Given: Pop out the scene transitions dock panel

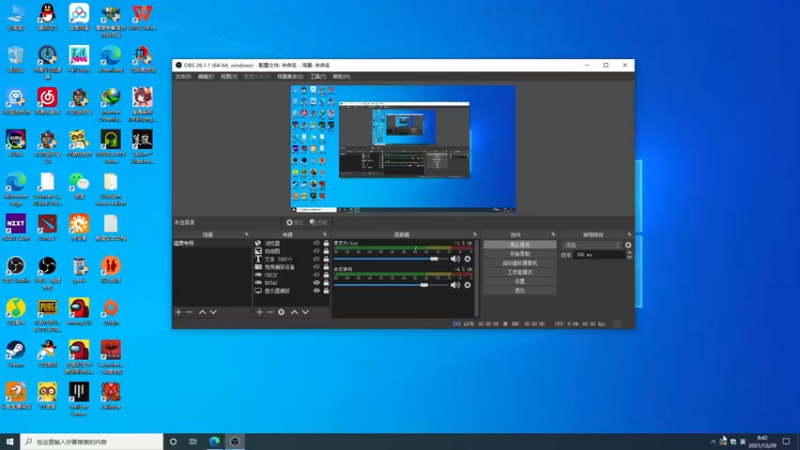Looking at the screenshot, I should coord(629,235).
